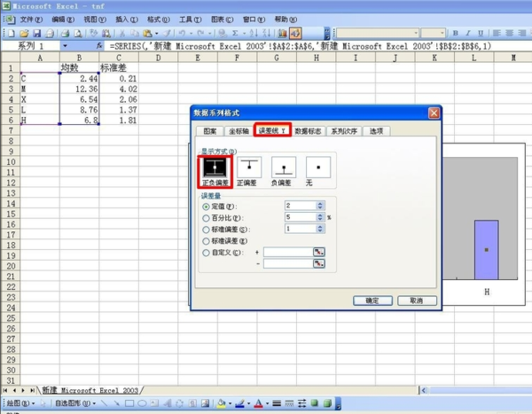
Task: Select the 定值 fixed value radio button
Action: [206, 207]
